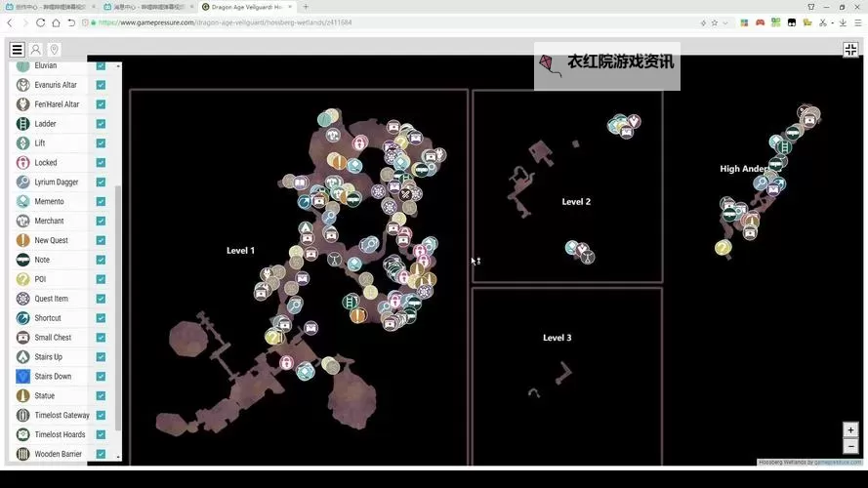The image size is (868, 488).
Task: Click the Timelost Gateway legend label
Action: (x=62, y=415)
